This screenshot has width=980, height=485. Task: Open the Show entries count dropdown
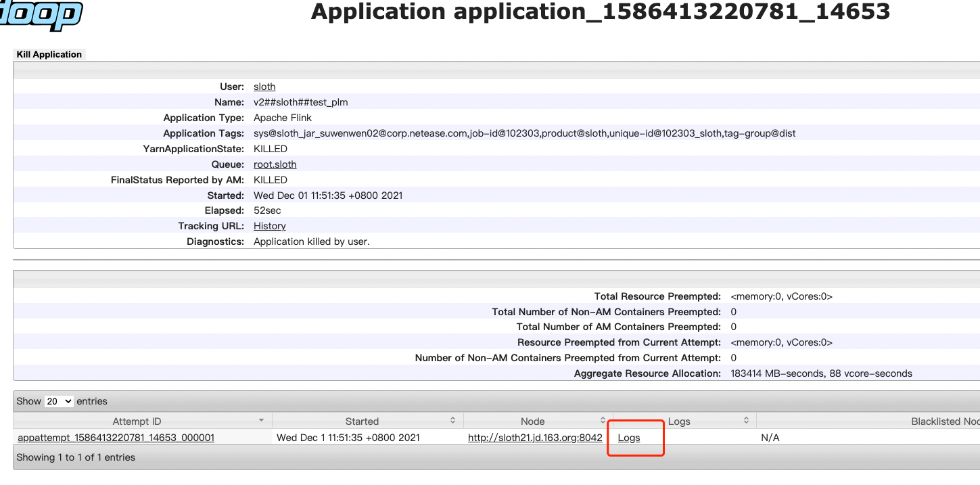pyautogui.click(x=59, y=401)
